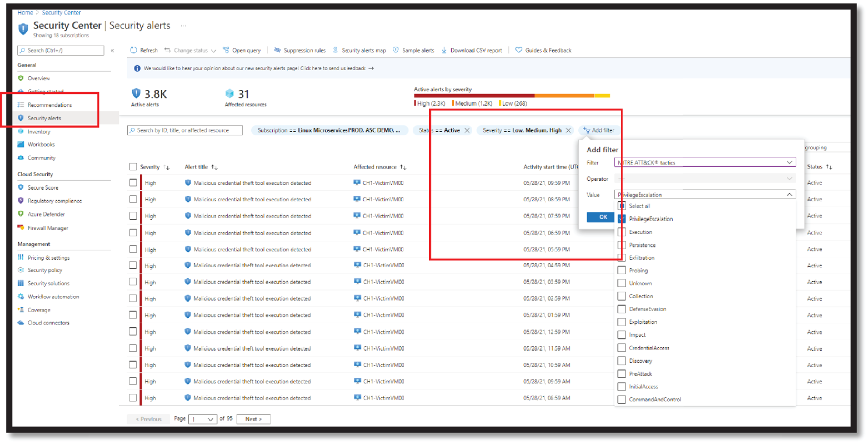Screen dimensions: 868x444
Task: Open Workbooks in the sidebar
Action: [41, 145]
